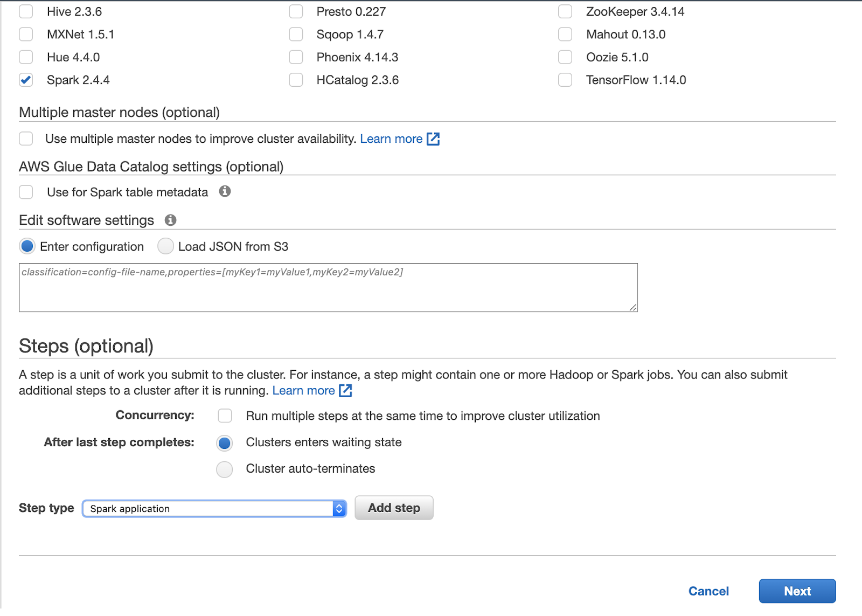Click the text area resize handle
Image resolution: width=862 pixels, height=616 pixels.
click(633, 308)
